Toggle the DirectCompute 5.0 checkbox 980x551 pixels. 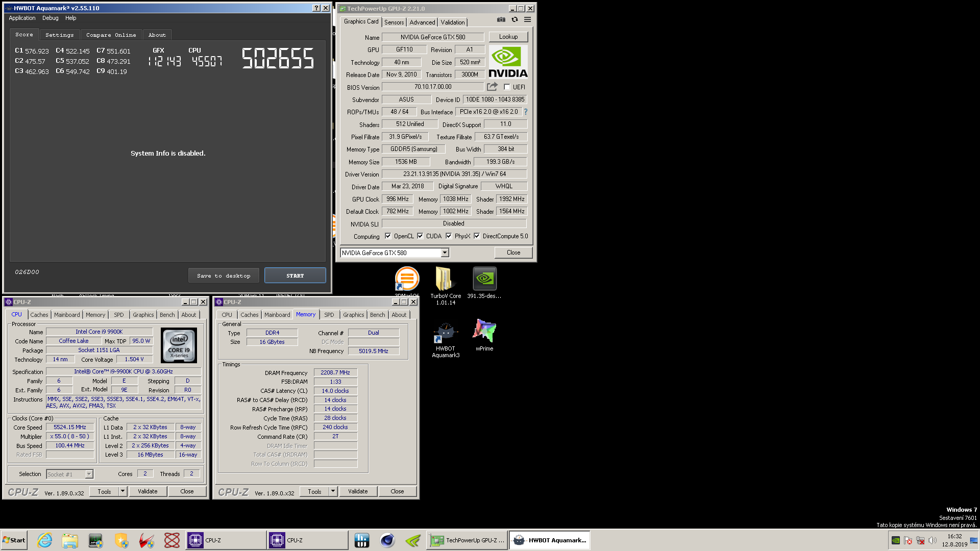click(x=477, y=236)
